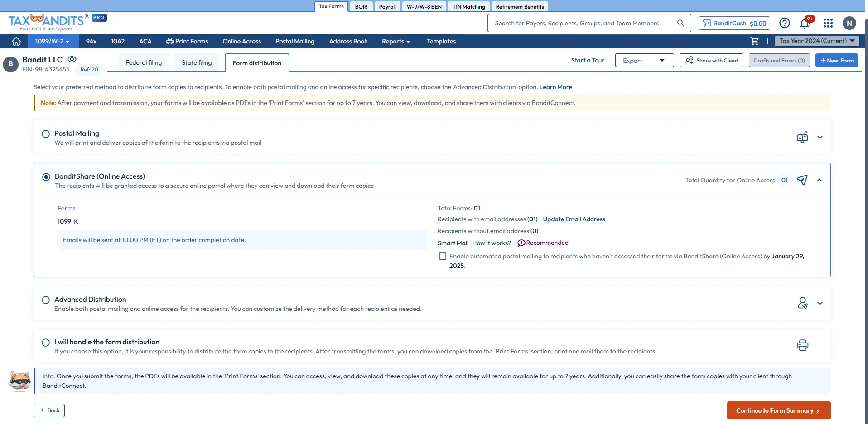Click the 1099-K form name text
Viewport: 868px width, 424px height.
(x=68, y=221)
